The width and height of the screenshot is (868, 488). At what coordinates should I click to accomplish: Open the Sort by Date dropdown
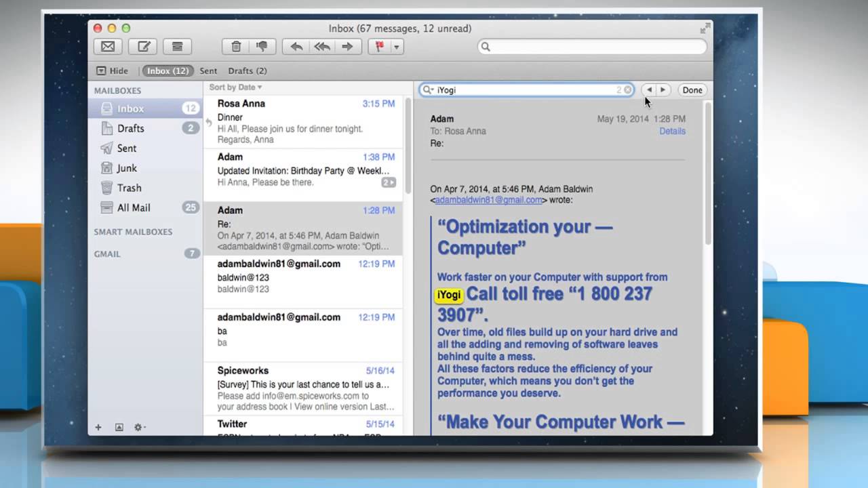click(x=235, y=87)
